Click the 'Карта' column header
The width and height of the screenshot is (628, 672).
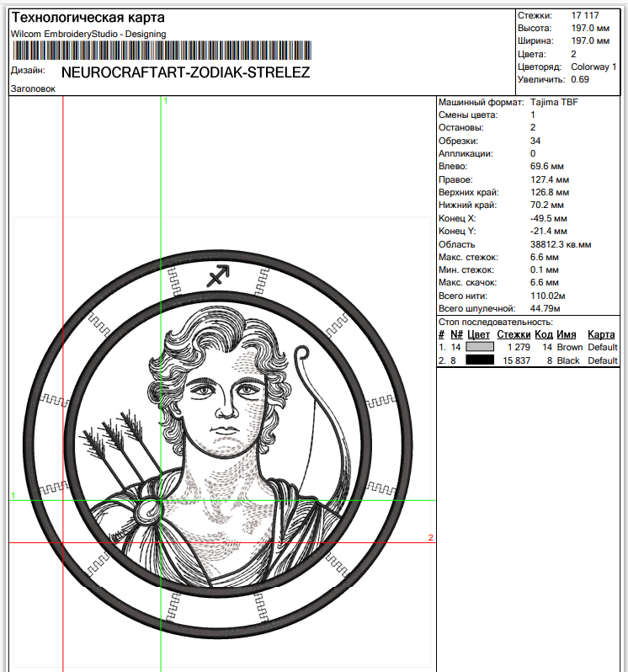point(601,334)
